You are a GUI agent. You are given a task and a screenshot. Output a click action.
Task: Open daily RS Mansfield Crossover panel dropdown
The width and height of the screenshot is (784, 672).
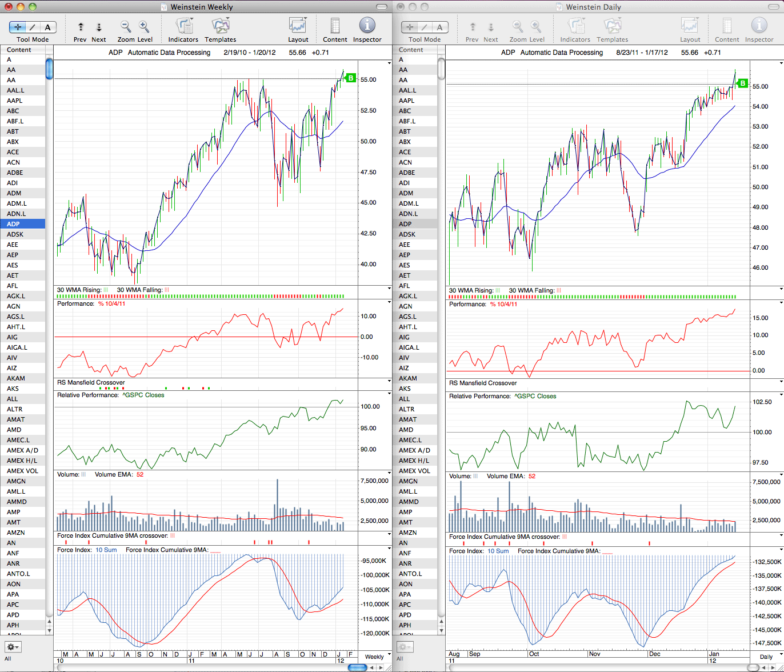click(x=781, y=382)
